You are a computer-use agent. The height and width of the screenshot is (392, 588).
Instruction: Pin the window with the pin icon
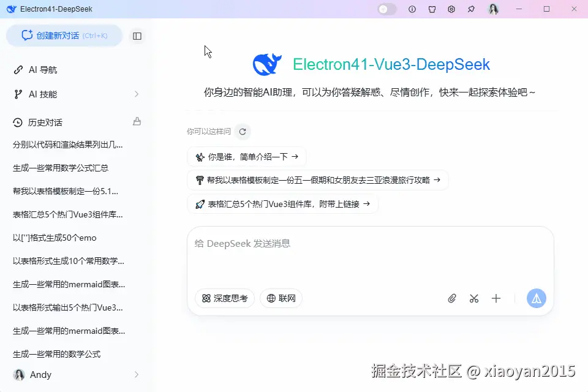[x=470, y=9]
